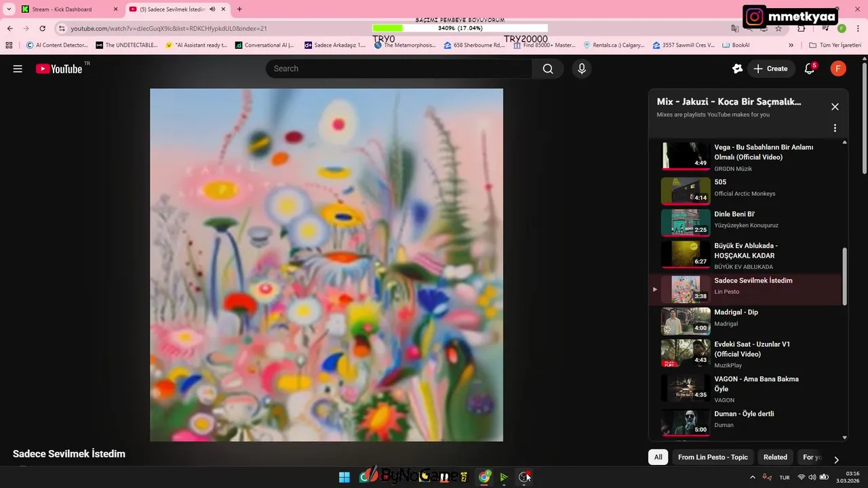Screen dimensions: 868x488
Task: Show hidden system tray icons
Action: (752, 477)
